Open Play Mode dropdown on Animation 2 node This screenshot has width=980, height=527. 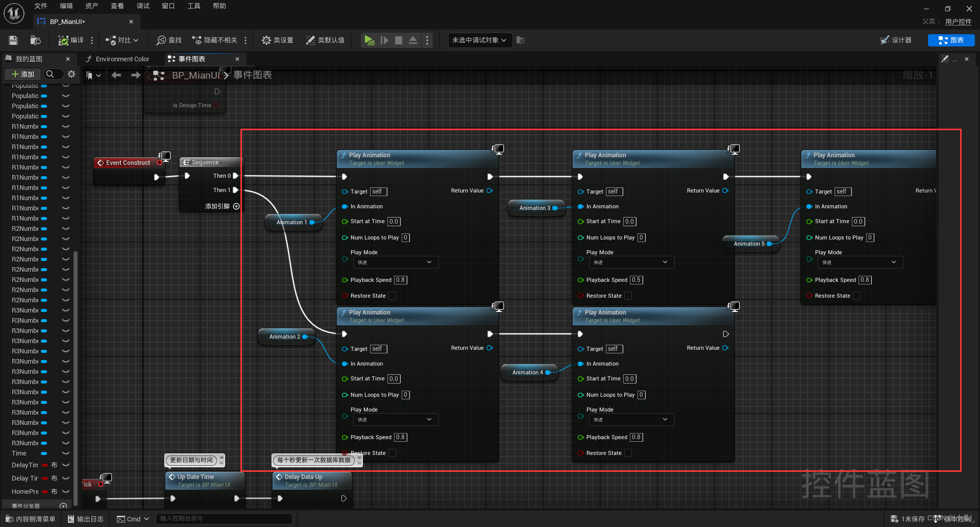(396, 420)
